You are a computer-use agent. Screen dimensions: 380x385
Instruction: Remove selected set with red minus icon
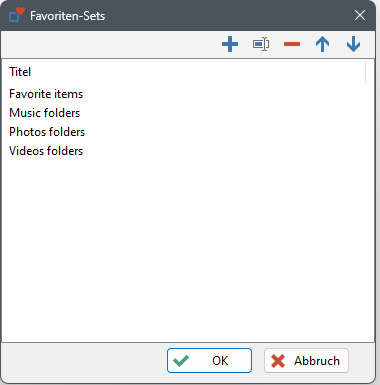point(292,44)
